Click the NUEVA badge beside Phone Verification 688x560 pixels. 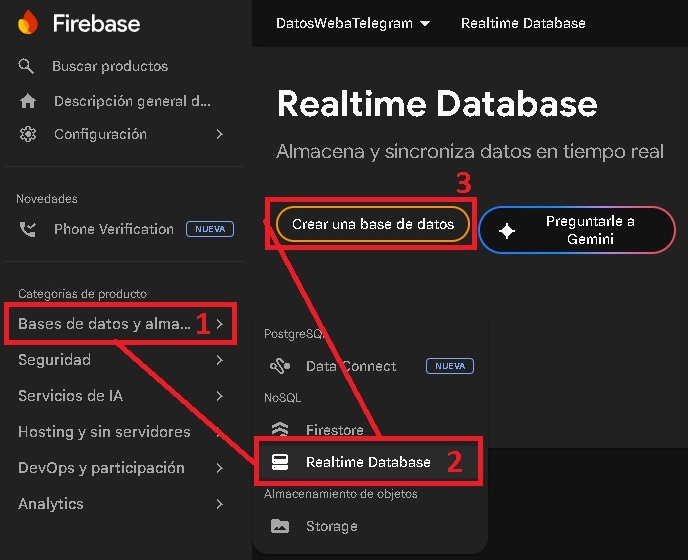point(210,229)
